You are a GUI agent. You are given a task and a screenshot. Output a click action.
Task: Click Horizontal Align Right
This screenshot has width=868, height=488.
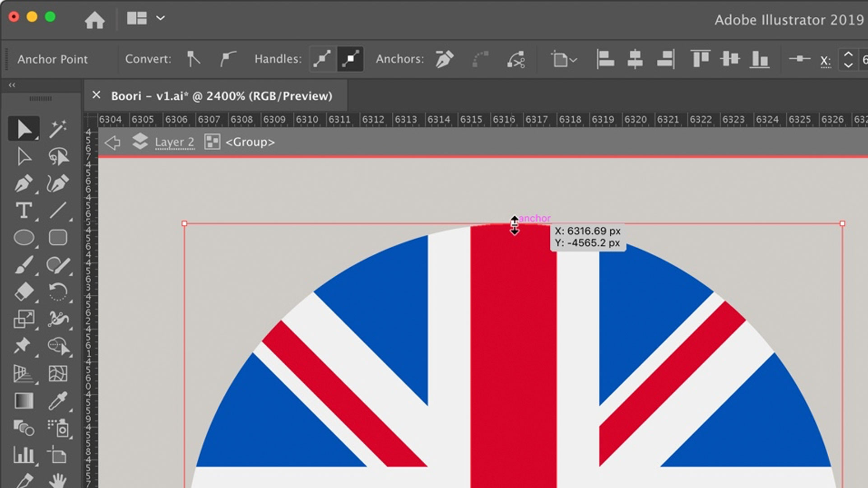(x=665, y=59)
